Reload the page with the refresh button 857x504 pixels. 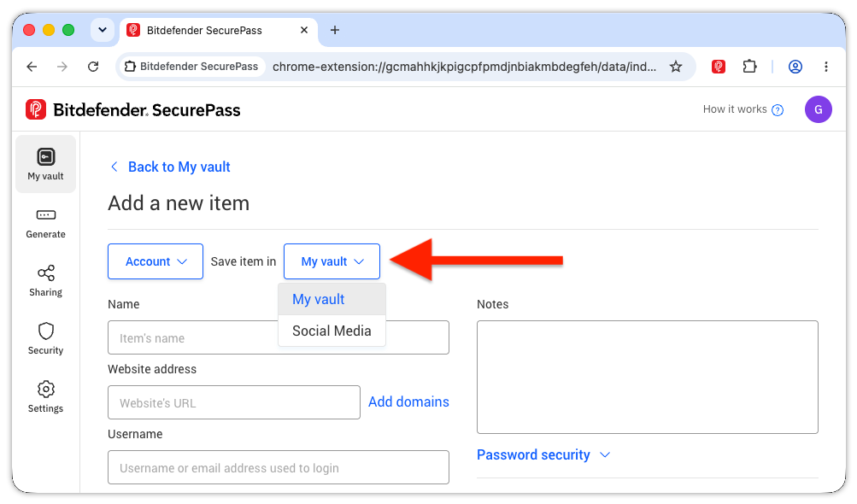(93, 67)
